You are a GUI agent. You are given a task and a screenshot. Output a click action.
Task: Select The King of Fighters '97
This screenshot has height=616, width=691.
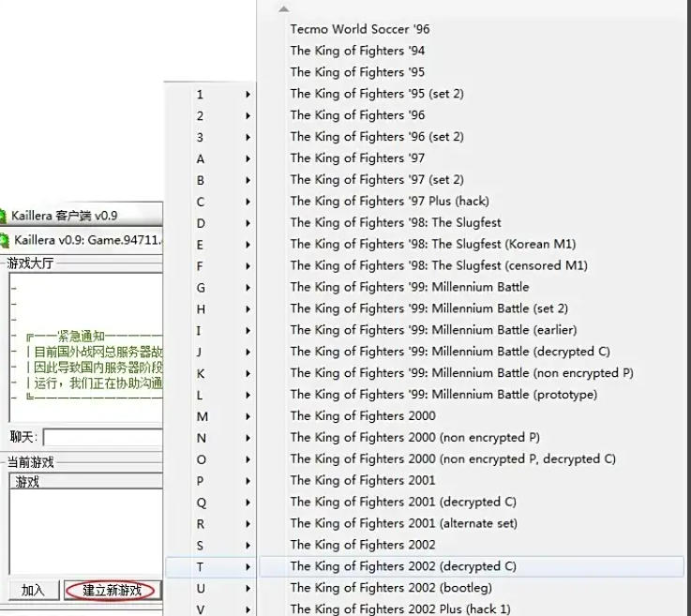coord(472,158)
